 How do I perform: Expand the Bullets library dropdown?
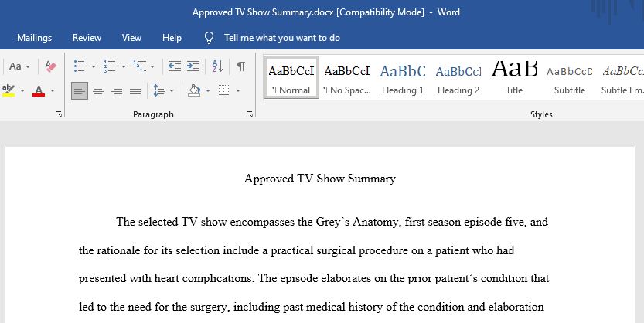[94, 66]
